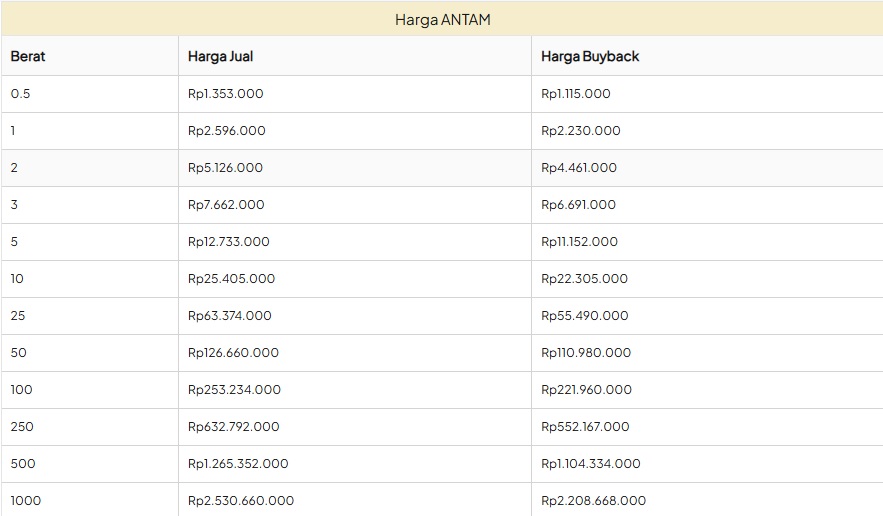Click the Harga Buyback column header

coord(590,56)
